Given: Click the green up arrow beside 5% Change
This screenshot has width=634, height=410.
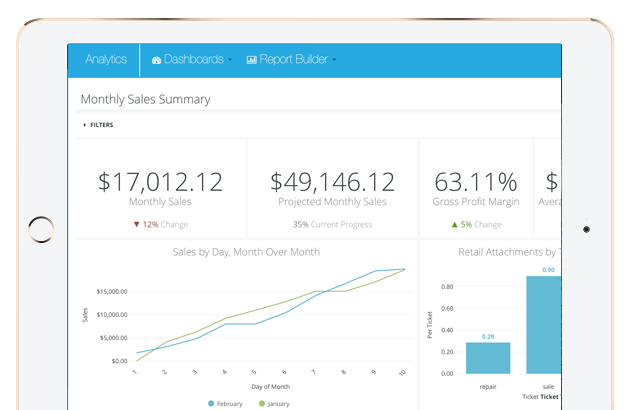Looking at the screenshot, I should click(454, 225).
